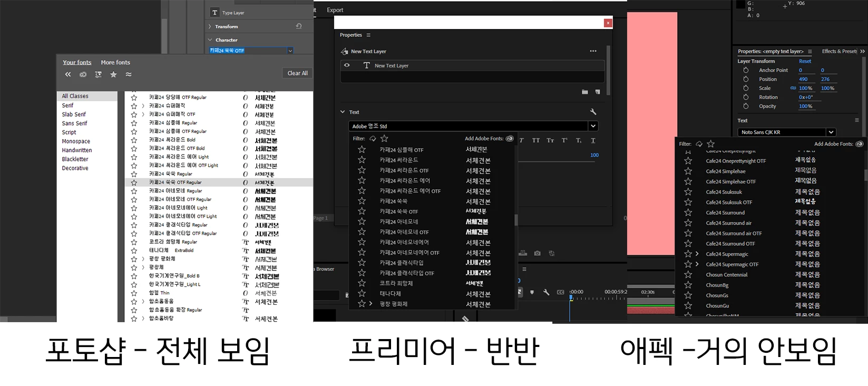Viewport: 868px width, 386px height.
Task: Choose Chosun Centennial font in After Effects
Action: [x=727, y=275]
